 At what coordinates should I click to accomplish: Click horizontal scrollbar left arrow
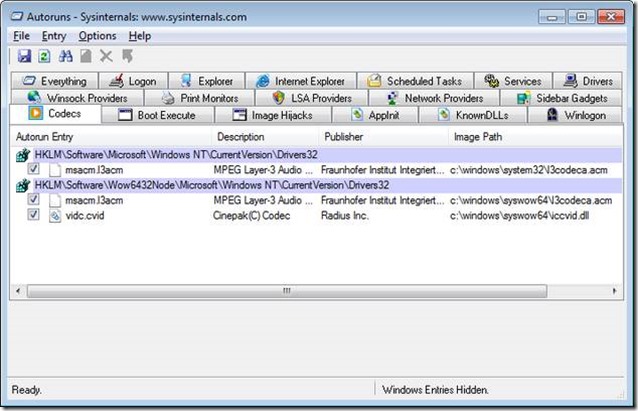tap(18, 291)
